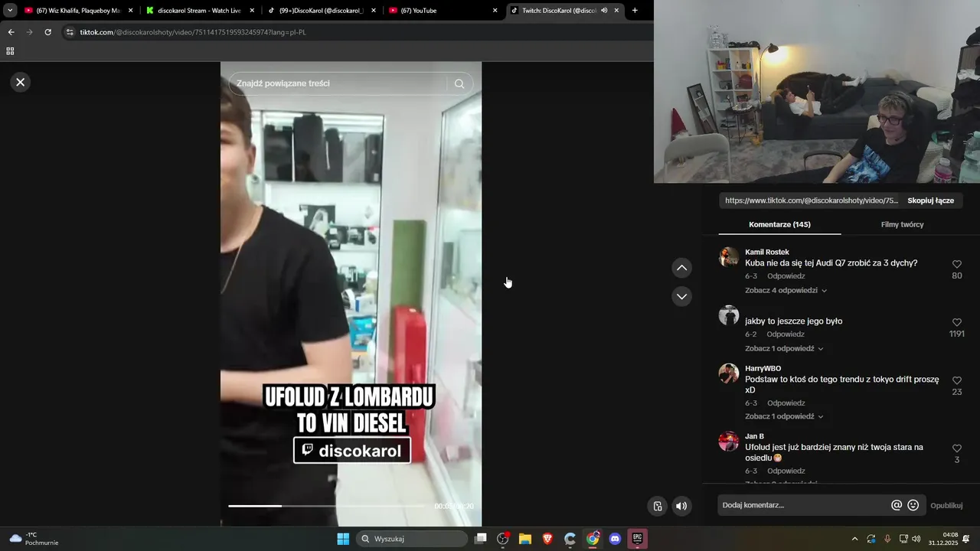Close the TikTok video viewer with X
Viewport: 980px width, 551px height.
click(21, 82)
